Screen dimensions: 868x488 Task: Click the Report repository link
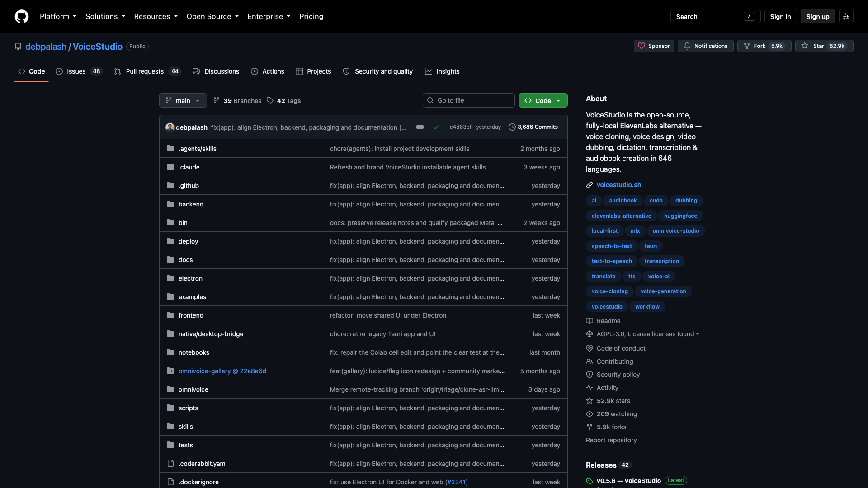(x=611, y=440)
